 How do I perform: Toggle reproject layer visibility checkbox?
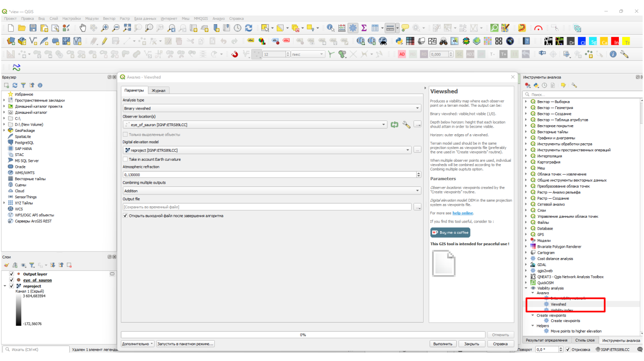[11, 287]
